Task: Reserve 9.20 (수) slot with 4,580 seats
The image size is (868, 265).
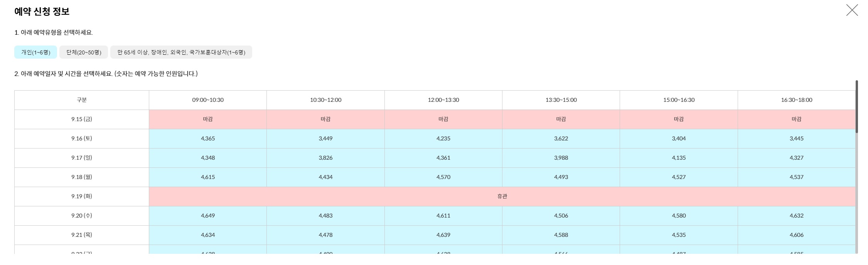Action: point(679,216)
